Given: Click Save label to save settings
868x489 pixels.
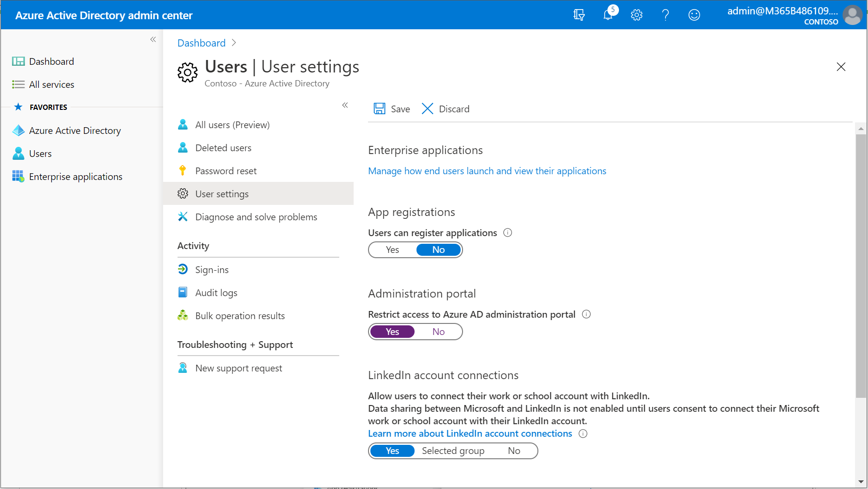Looking at the screenshot, I should click(400, 109).
